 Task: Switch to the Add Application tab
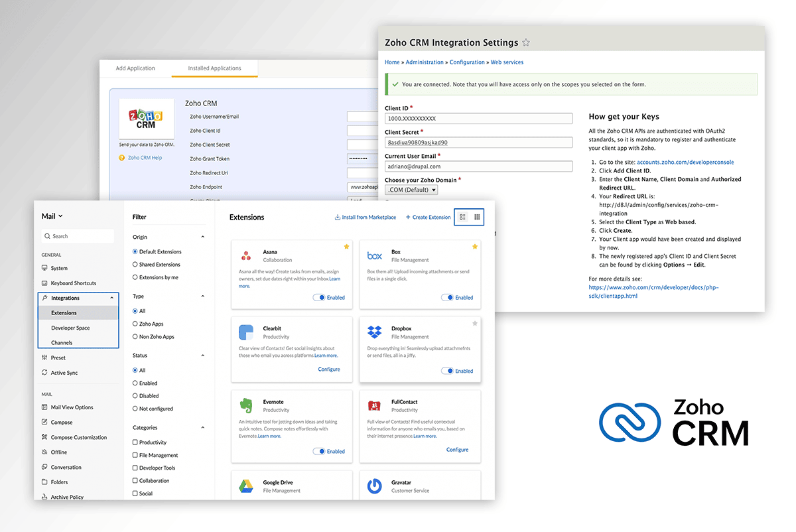135,68
